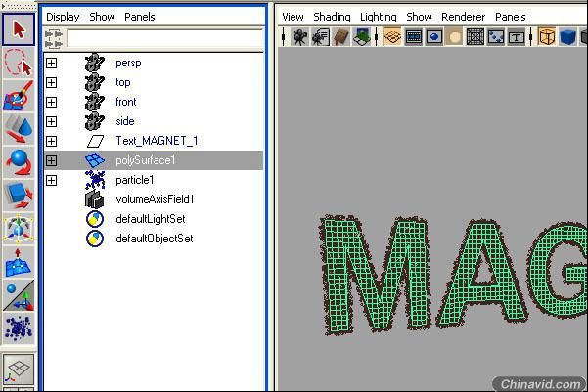Activate the Move tool with cone icon
588x392 pixels.
coord(19,128)
